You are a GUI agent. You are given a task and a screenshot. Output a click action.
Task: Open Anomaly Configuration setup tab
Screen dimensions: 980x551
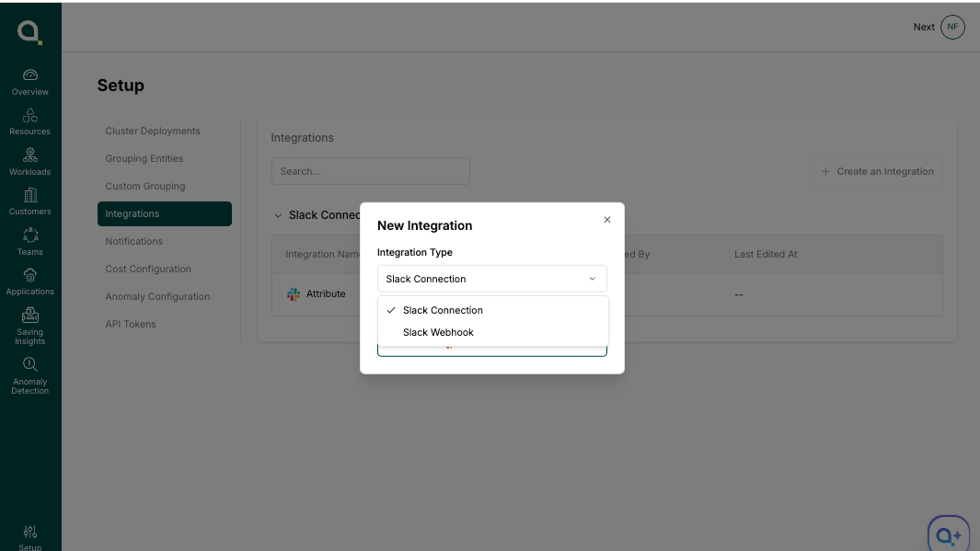(x=165, y=296)
